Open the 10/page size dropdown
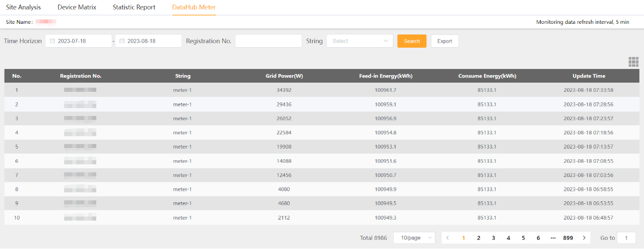 [414, 238]
